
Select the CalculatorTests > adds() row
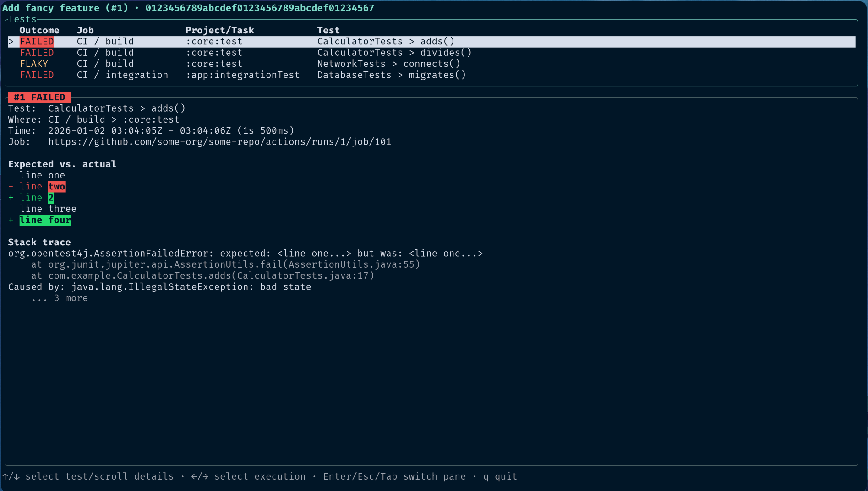click(431, 42)
